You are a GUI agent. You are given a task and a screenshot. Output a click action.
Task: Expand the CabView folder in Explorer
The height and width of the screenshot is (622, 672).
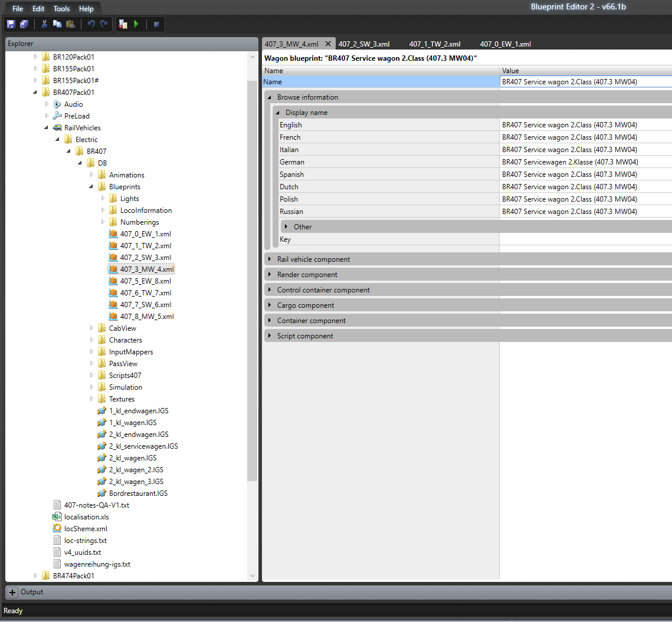click(92, 328)
